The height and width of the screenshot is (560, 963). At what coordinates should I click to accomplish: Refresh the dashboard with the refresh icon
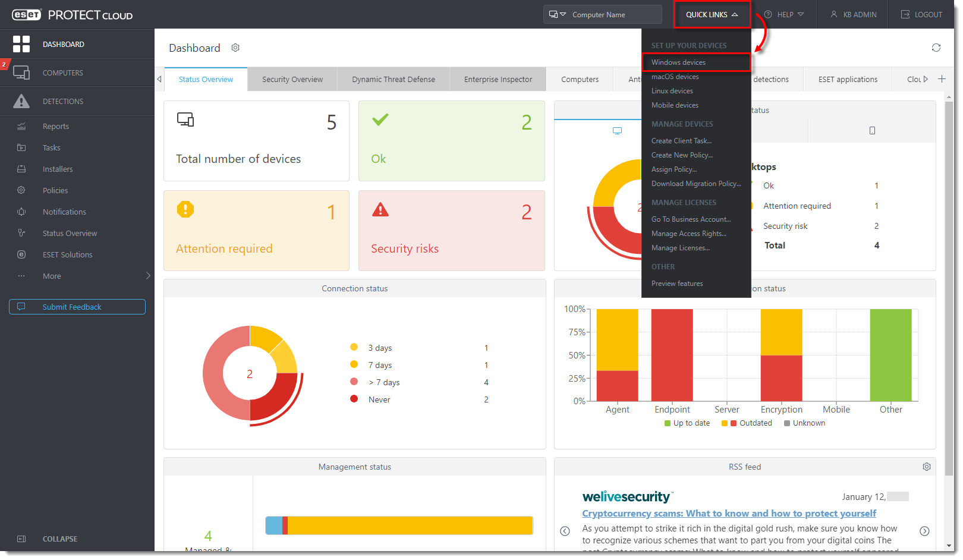936,48
